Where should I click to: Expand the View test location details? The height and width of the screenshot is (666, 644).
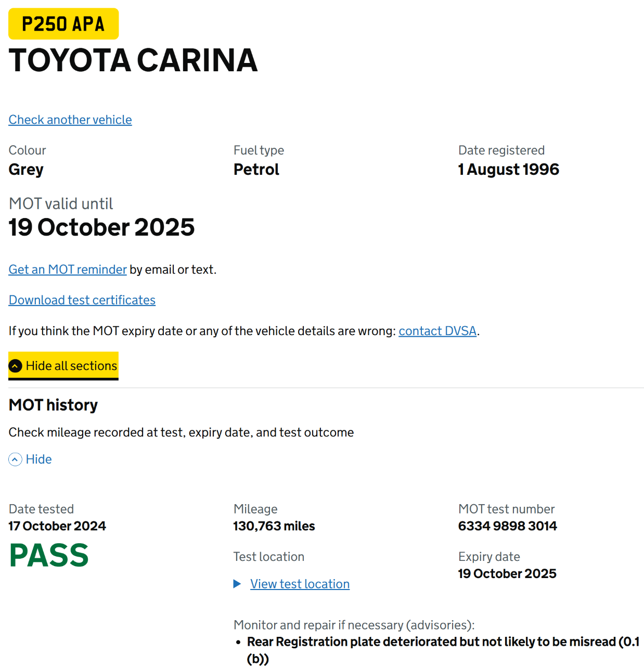(x=300, y=584)
